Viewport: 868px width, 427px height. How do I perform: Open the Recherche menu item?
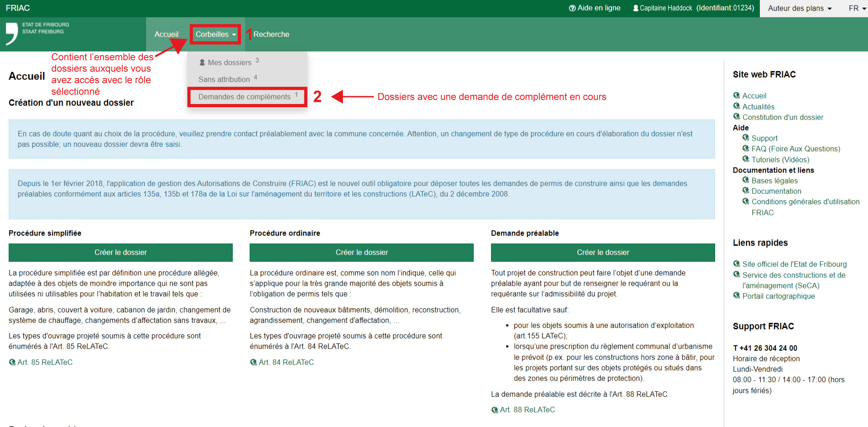pos(271,34)
